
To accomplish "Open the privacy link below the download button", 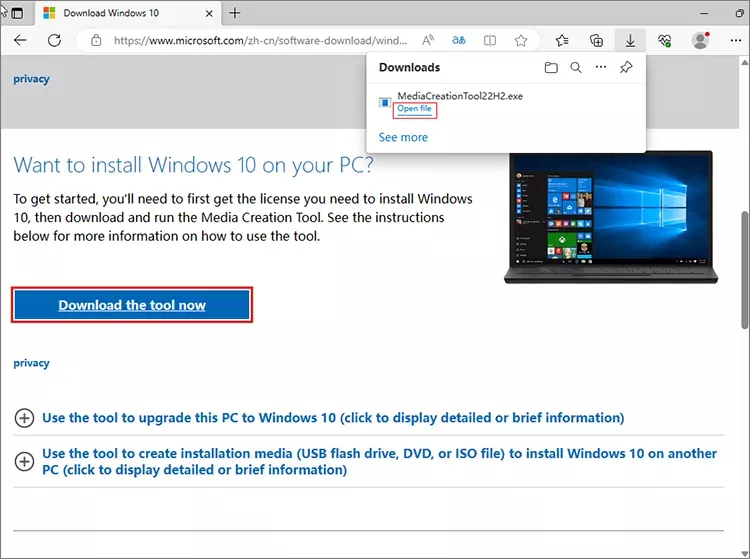I will point(31,363).
